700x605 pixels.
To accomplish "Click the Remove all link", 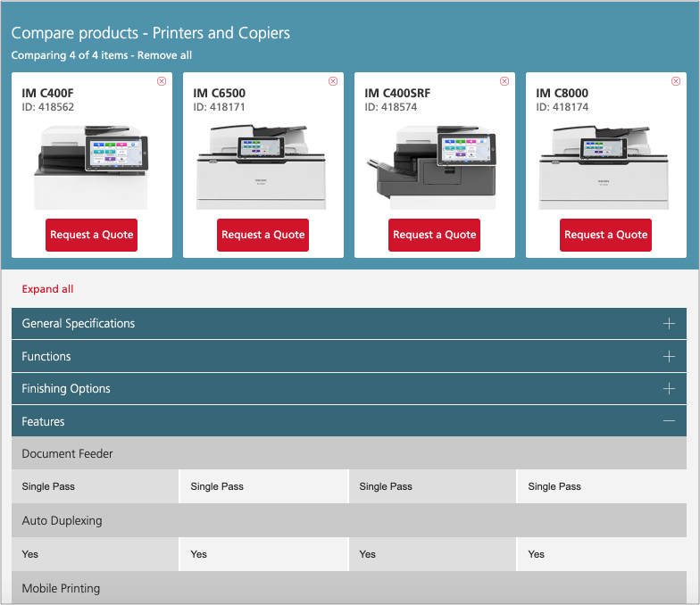I will [x=164, y=55].
